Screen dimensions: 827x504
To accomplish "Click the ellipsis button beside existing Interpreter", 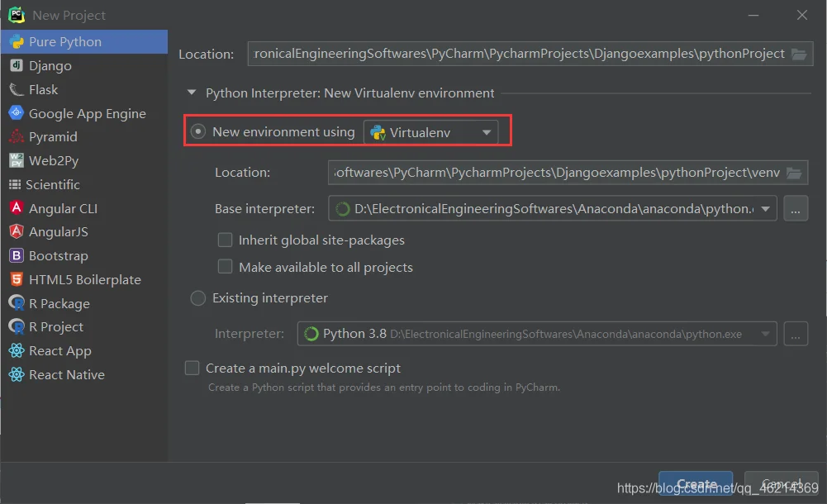I will click(x=796, y=334).
